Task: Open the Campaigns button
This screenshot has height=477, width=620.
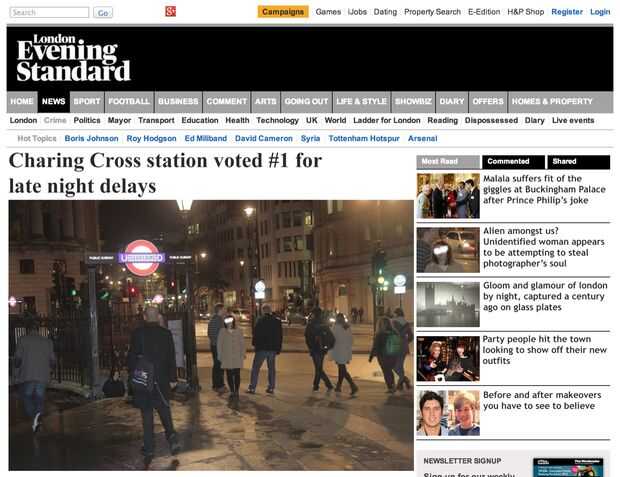Action: pyautogui.click(x=283, y=12)
